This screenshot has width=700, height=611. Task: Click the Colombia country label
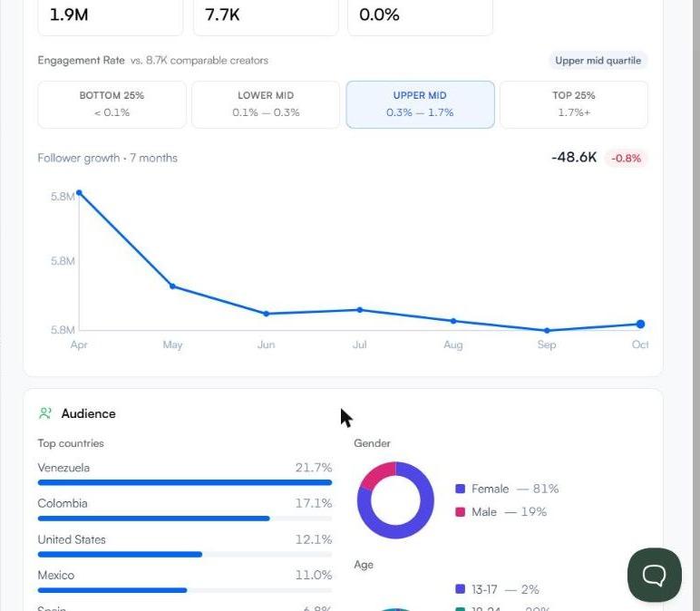(63, 503)
